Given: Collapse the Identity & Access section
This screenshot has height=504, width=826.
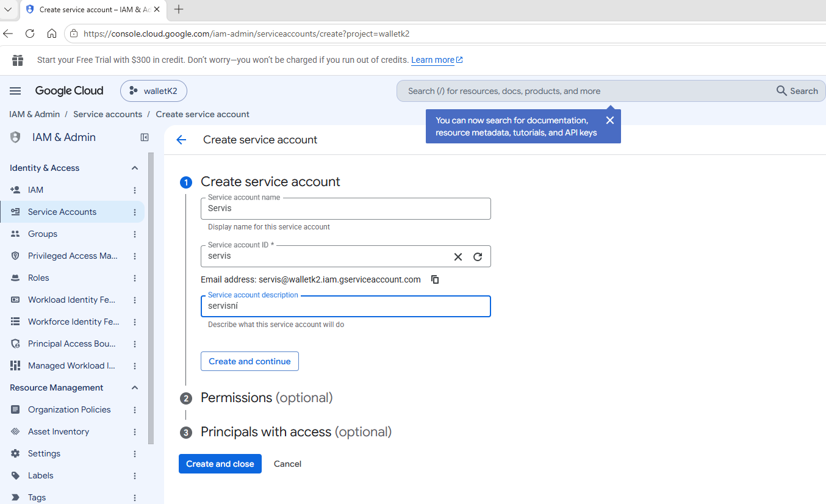Looking at the screenshot, I should point(135,168).
